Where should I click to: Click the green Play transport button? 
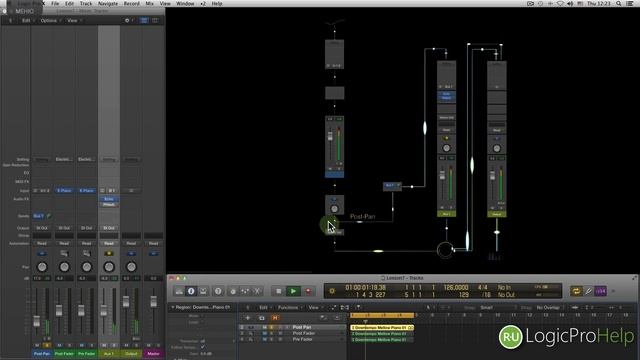293,291
